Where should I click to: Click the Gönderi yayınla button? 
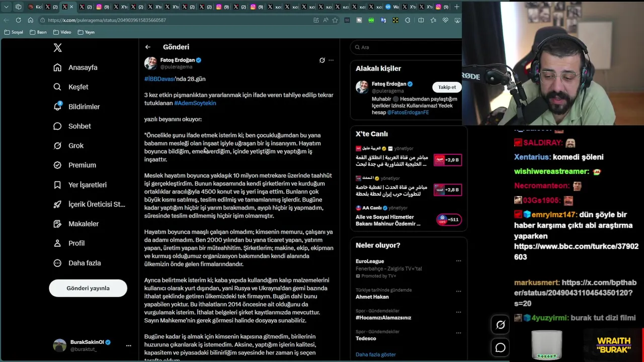(x=88, y=288)
